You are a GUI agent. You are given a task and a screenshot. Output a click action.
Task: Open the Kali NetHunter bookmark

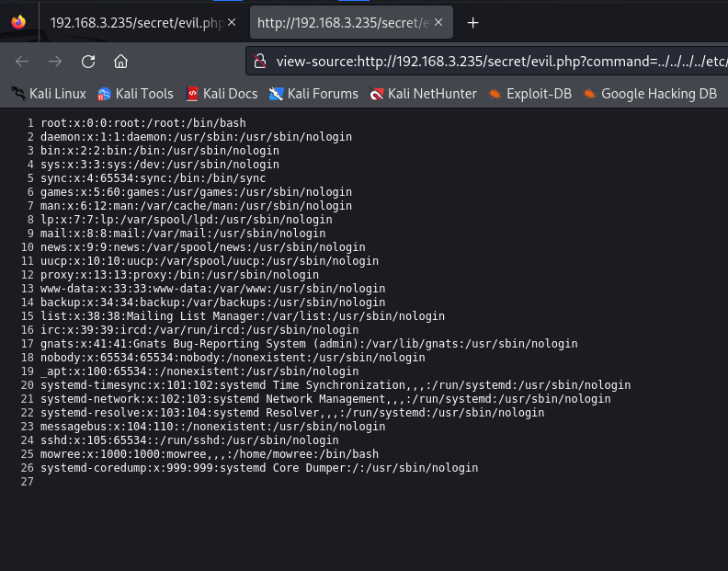424,94
